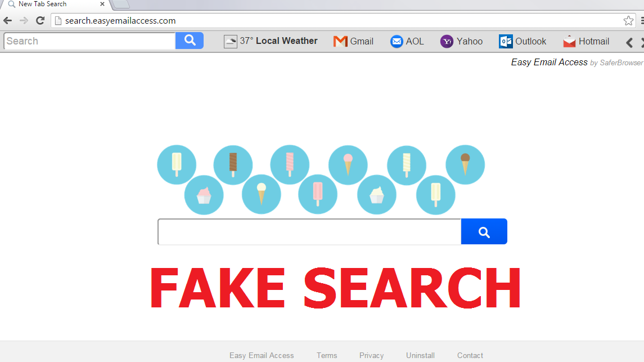Close the New Tab Search tab
Viewport: 644px width, 362px height.
click(102, 4)
